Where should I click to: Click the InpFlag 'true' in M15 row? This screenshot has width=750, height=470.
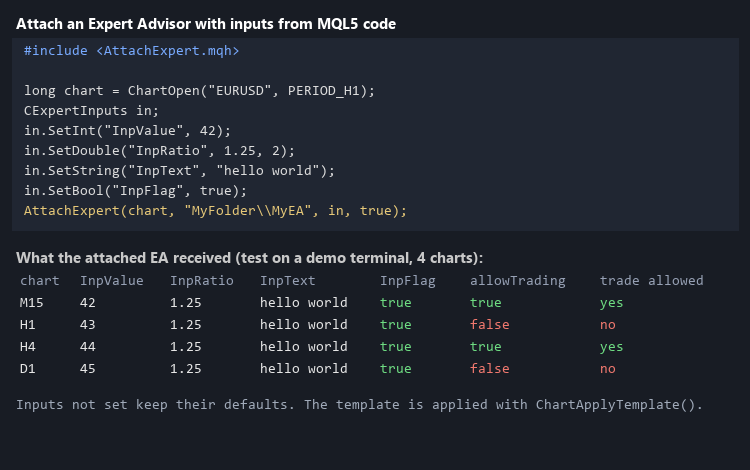click(396, 303)
